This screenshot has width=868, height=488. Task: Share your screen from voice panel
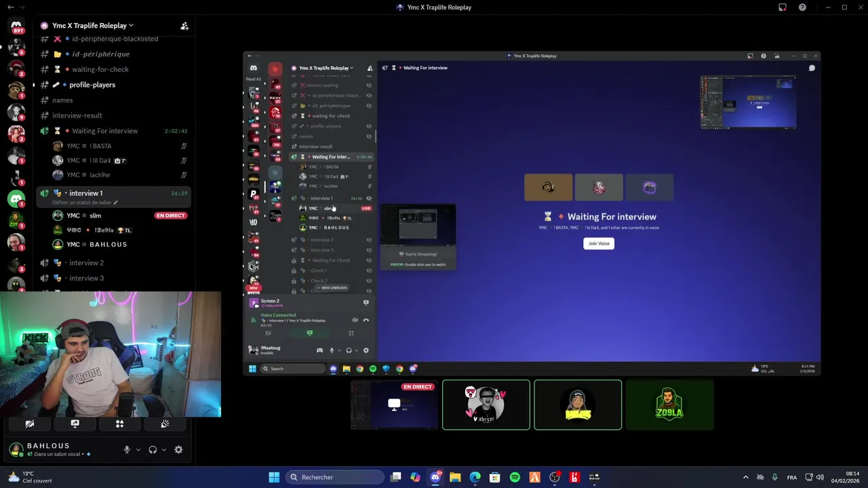75,424
